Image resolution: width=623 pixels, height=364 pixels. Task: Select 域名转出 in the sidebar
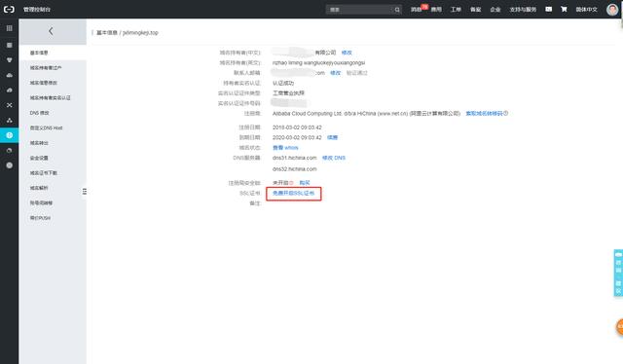(x=39, y=143)
